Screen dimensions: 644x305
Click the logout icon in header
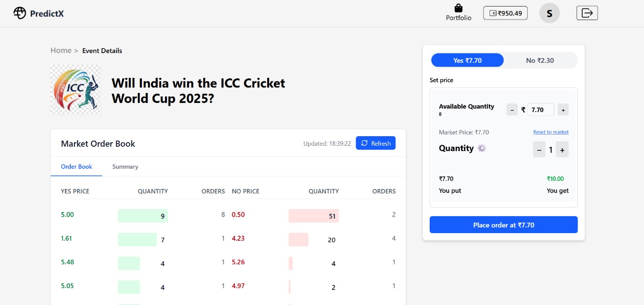587,13
